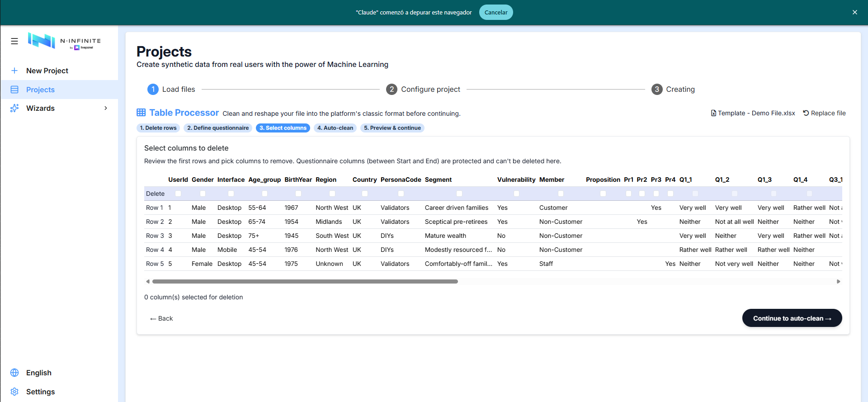Open the 4. Auto-clean step tab
The image size is (868, 402).
(335, 128)
